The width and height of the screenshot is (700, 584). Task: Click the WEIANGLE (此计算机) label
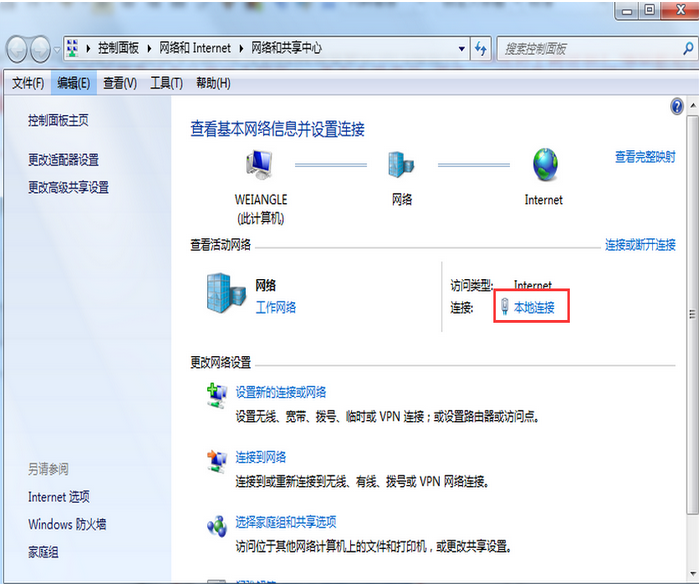click(x=261, y=209)
